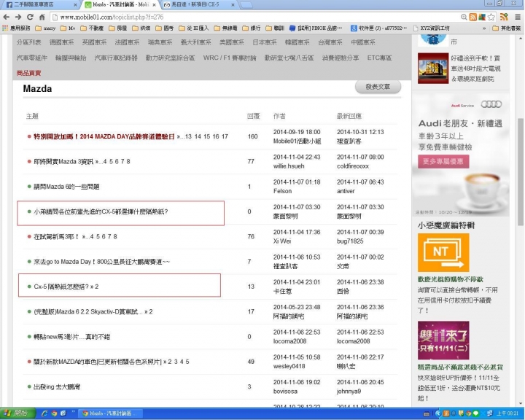Open the 從 IE 匯入 bookmark folder

(194, 28)
